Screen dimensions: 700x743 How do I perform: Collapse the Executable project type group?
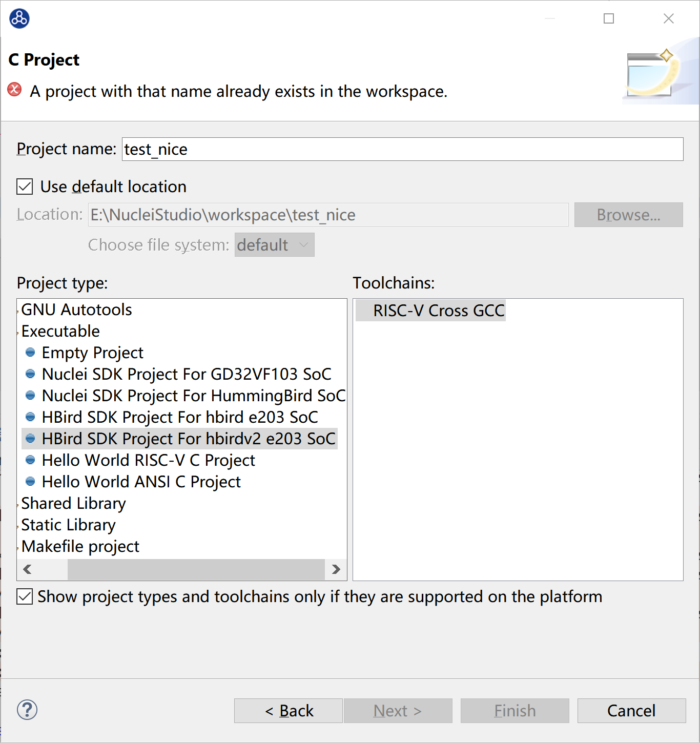(18, 332)
